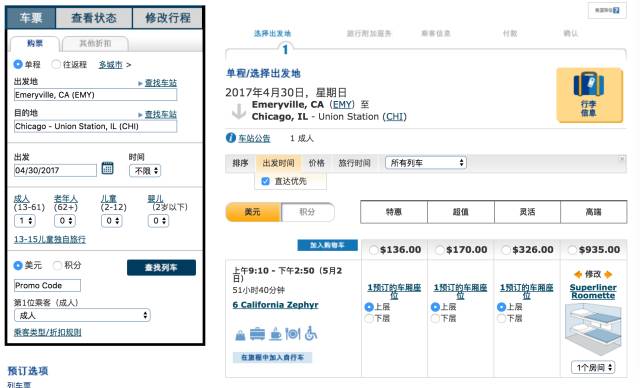Switch to the modify trip (修改行程) tab
Screen dimensions: 640x388
168,18
